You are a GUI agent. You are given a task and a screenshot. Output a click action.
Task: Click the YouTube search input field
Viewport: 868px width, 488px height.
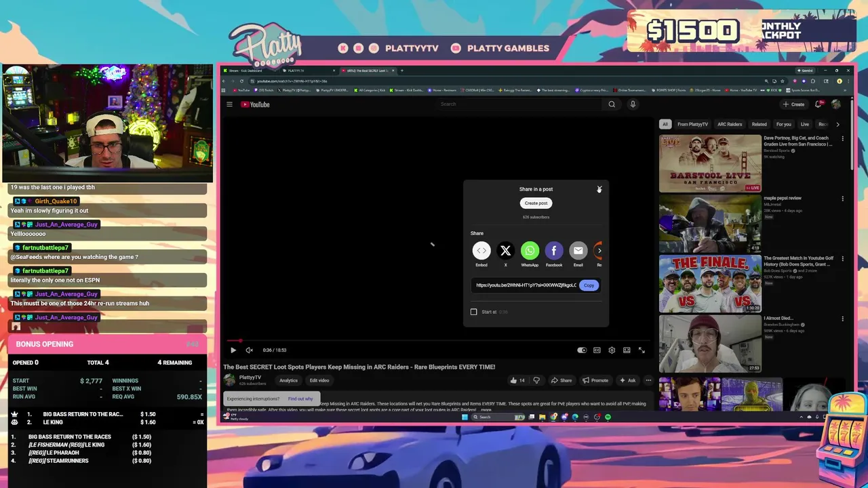(x=519, y=104)
